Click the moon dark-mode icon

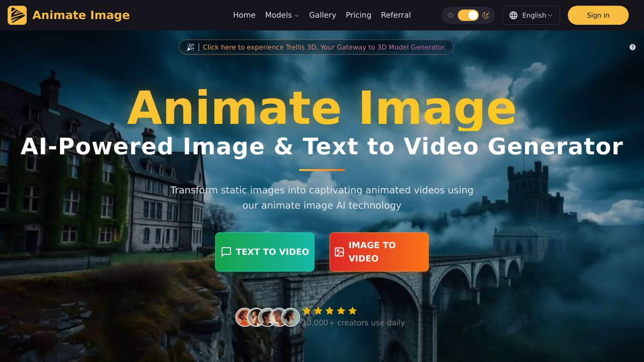(486, 15)
